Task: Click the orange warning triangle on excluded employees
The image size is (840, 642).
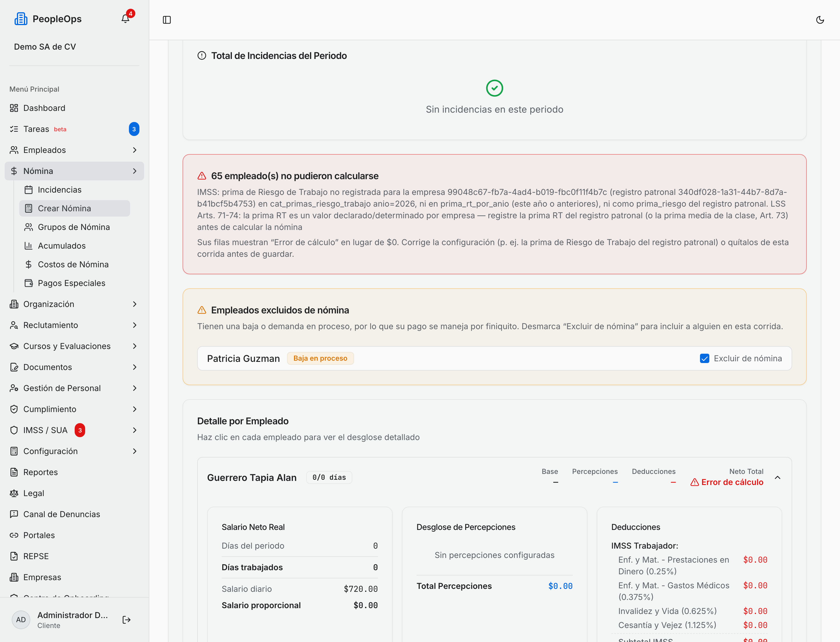Action: (202, 310)
